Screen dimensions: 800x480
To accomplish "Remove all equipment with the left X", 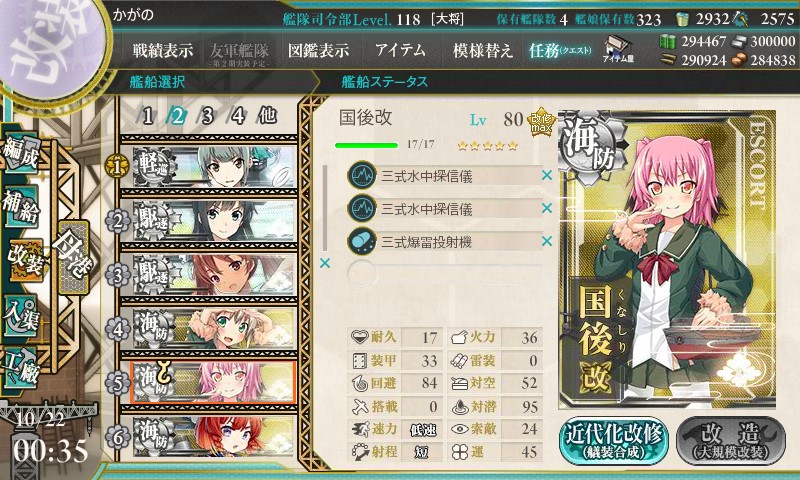I will pos(324,263).
